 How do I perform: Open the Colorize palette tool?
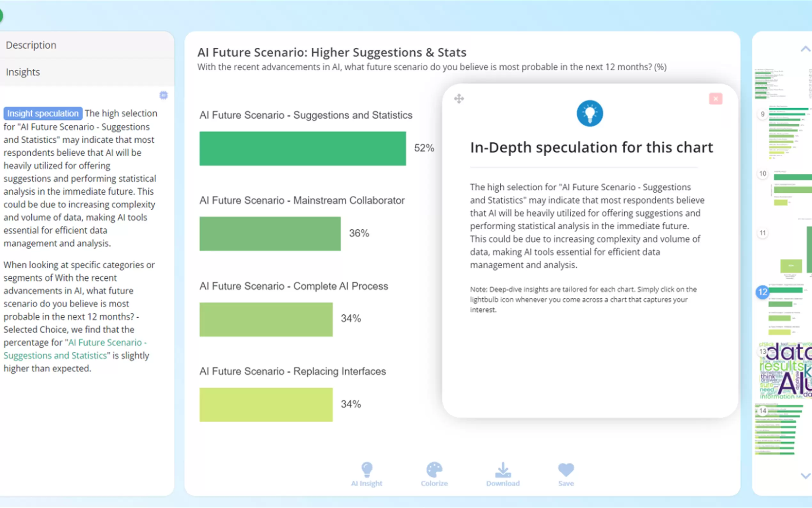click(434, 470)
